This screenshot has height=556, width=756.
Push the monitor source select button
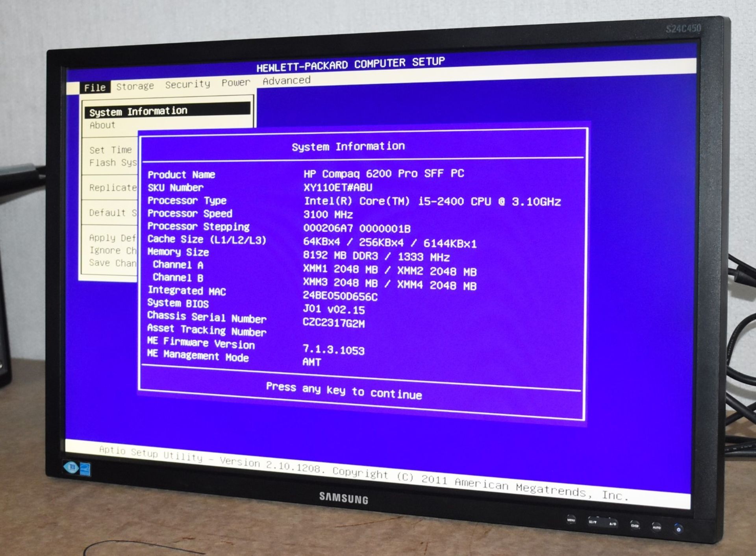pos(635,526)
